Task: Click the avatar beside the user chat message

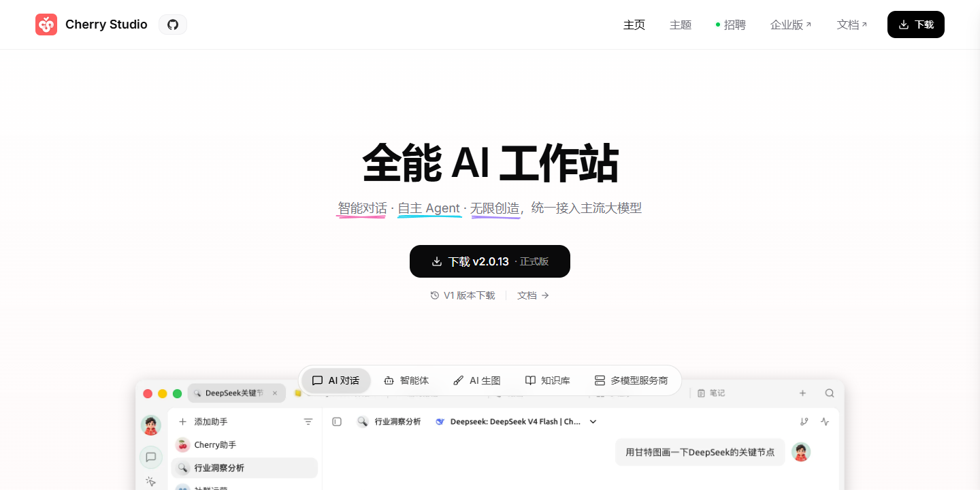Action: [x=801, y=452]
